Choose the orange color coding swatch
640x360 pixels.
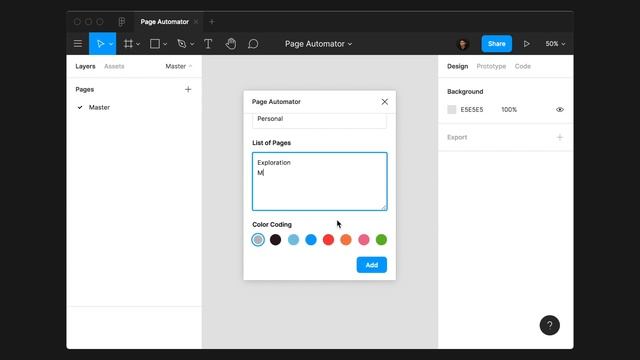[x=346, y=240]
